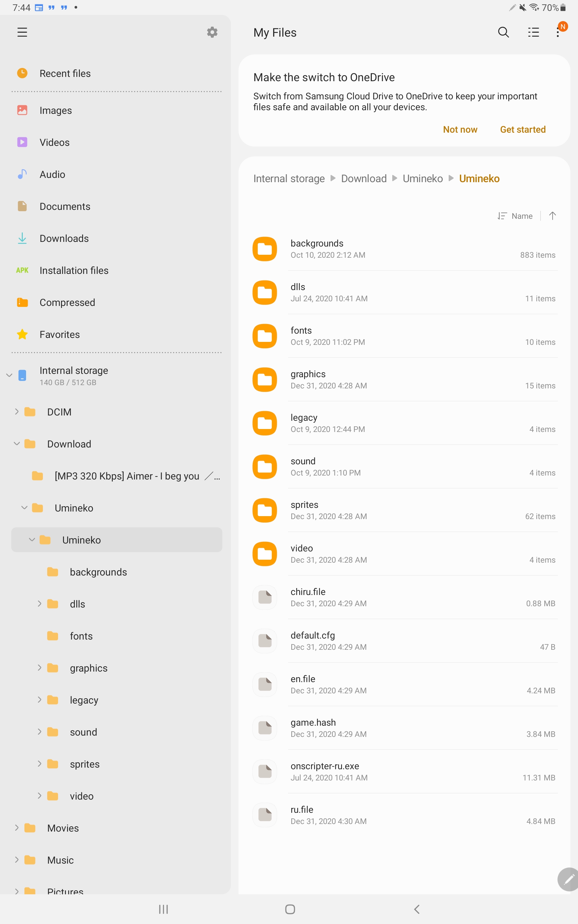The image size is (578, 924).
Task: Go to the parent Umineko breadcrumb
Action: point(422,179)
